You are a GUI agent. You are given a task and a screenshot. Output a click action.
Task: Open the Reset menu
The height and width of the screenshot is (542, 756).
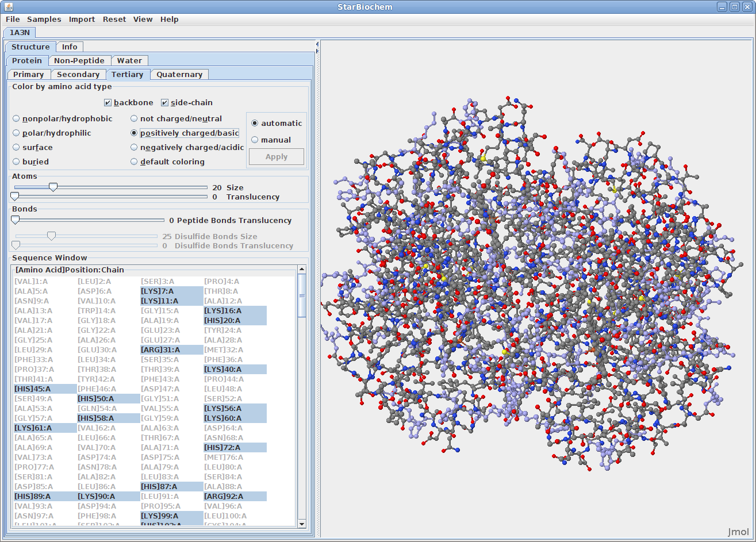point(114,20)
